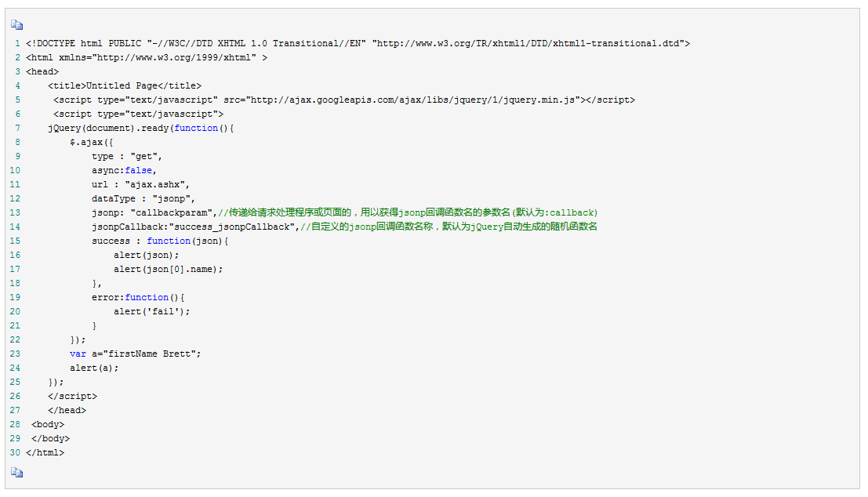Click the copy code icon above line 1

17,25
